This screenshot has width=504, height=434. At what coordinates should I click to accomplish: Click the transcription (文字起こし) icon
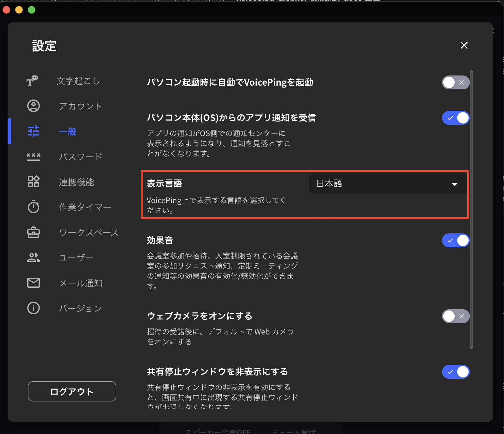coord(32,81)
